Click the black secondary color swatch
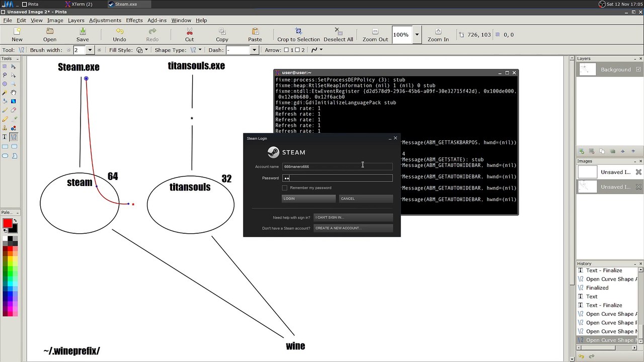Viewport: 644px width, 362px height. 14,230
